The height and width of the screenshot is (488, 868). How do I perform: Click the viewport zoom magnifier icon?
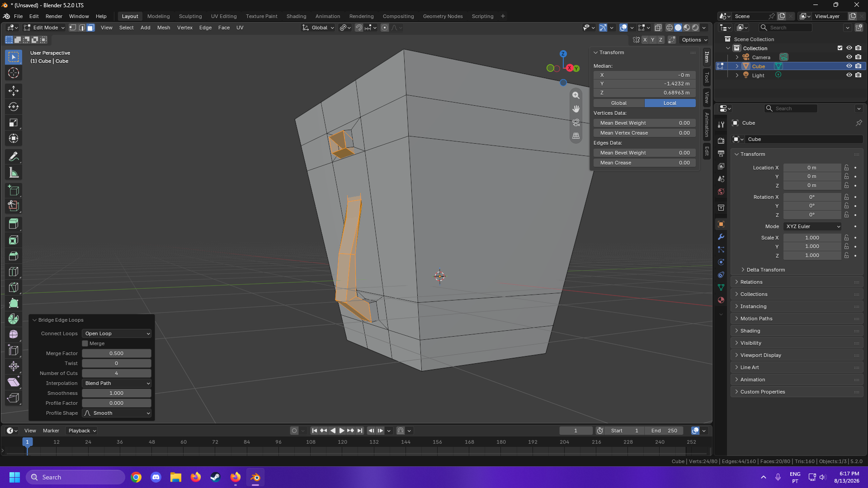pos(576,95)
